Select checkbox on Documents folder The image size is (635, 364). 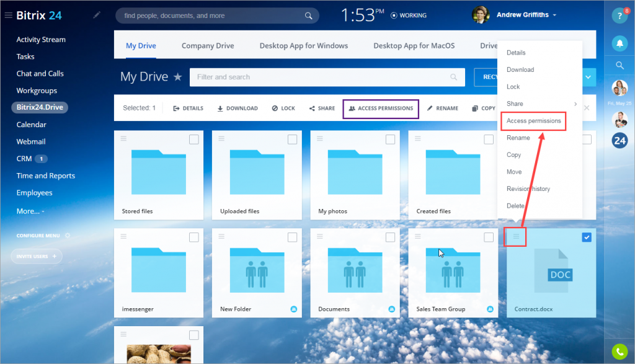point(391,237)
